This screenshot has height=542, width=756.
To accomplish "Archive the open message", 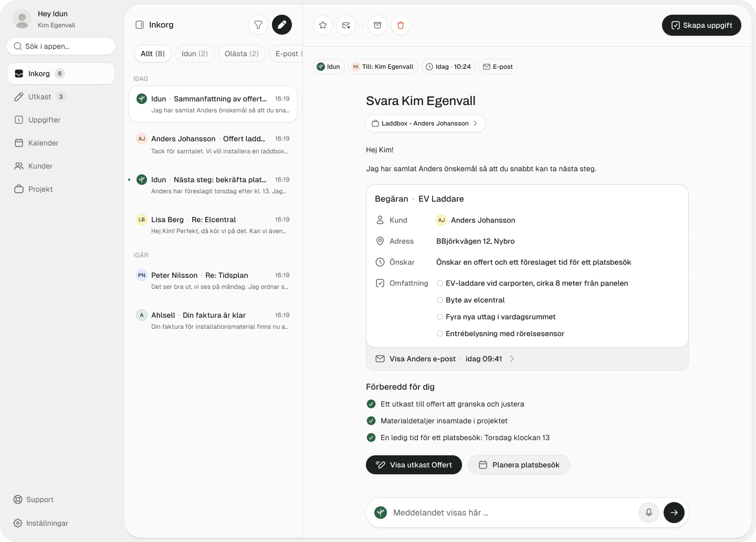I will [377, 25].
